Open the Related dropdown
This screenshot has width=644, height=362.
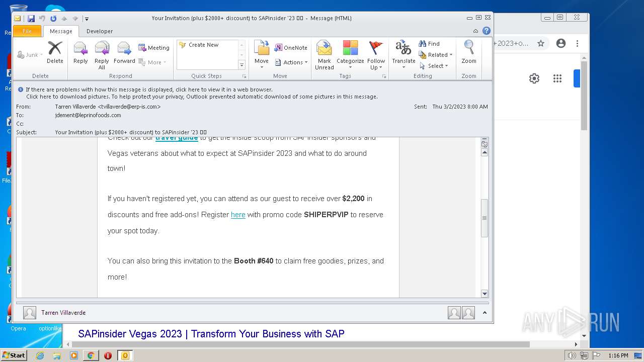436,55
